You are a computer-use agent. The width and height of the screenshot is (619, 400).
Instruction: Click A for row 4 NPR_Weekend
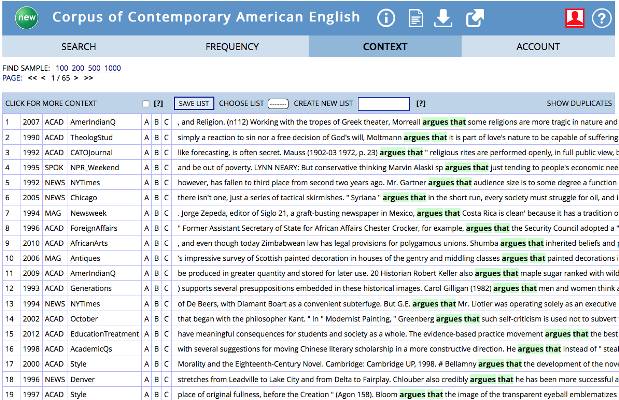coord(146,168)
